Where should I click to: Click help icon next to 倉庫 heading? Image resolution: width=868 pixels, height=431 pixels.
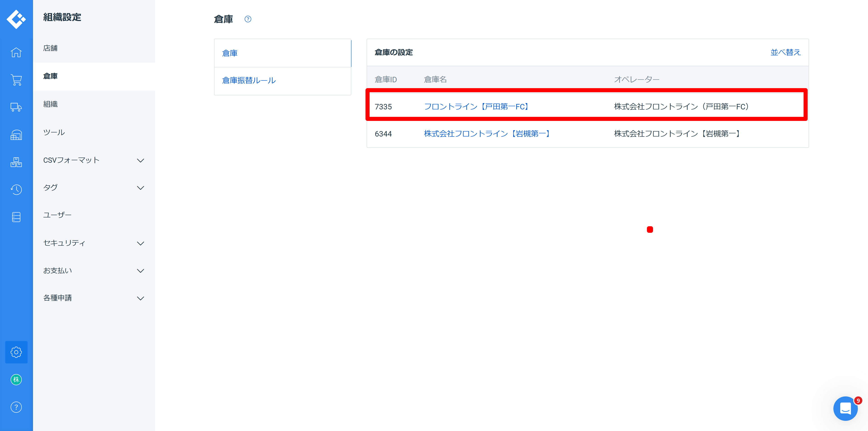(248, 19)
